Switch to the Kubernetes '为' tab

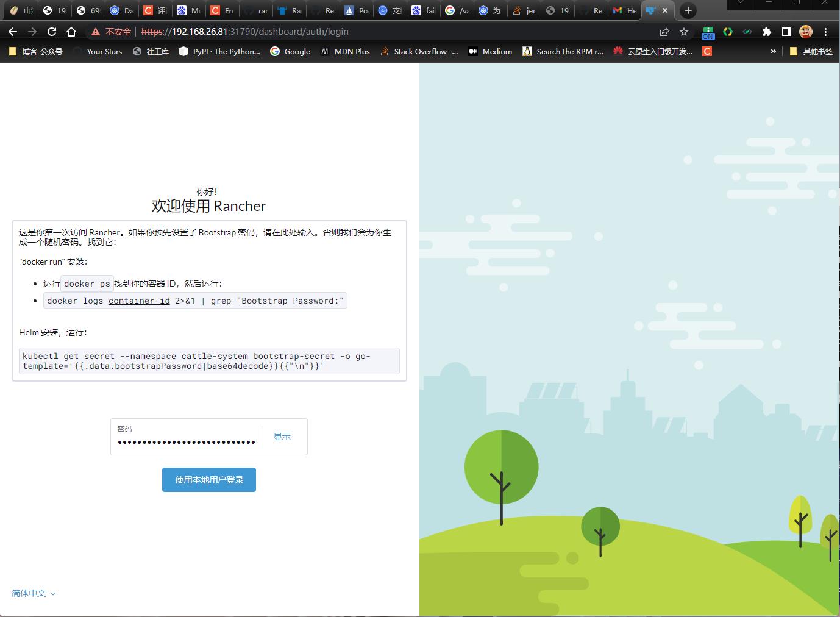491,10
